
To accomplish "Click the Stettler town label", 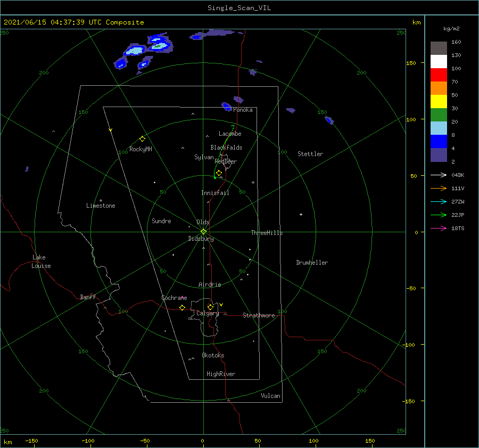I will click(x=310, y=154).
